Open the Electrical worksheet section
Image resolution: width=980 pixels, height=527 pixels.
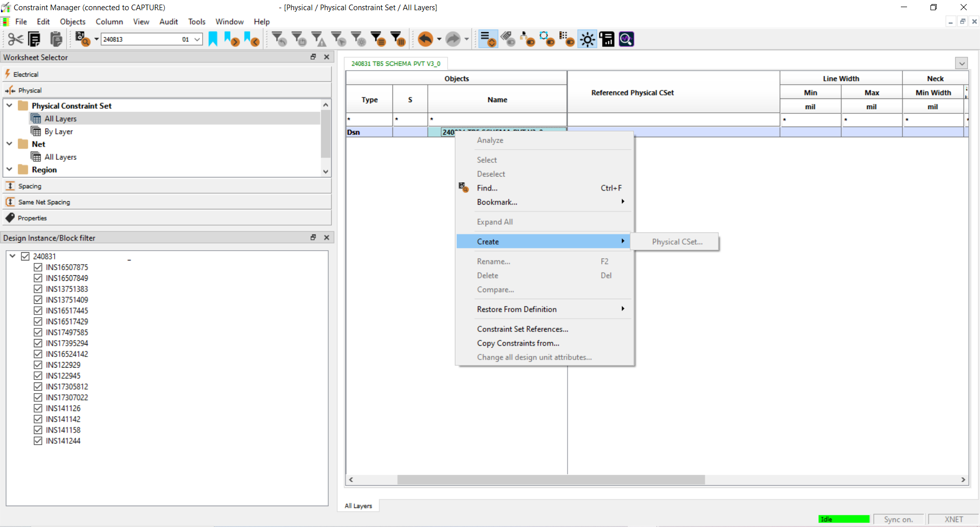[x=167, y=74]
